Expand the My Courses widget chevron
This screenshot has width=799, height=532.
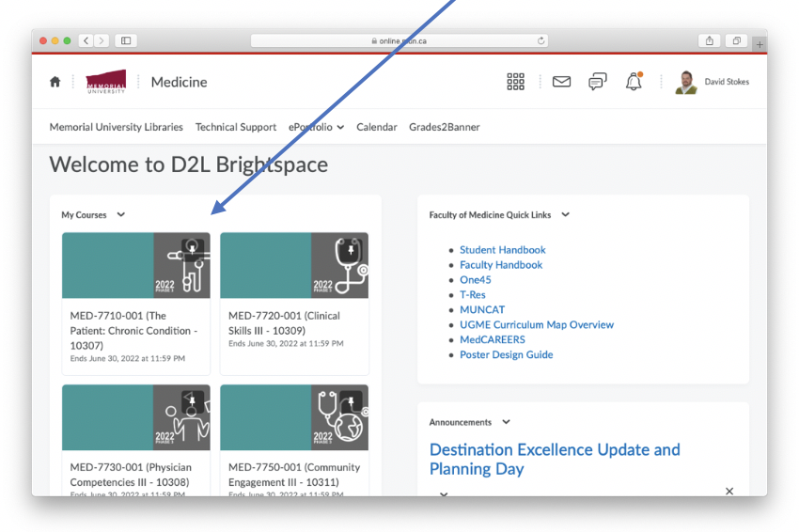120,214
